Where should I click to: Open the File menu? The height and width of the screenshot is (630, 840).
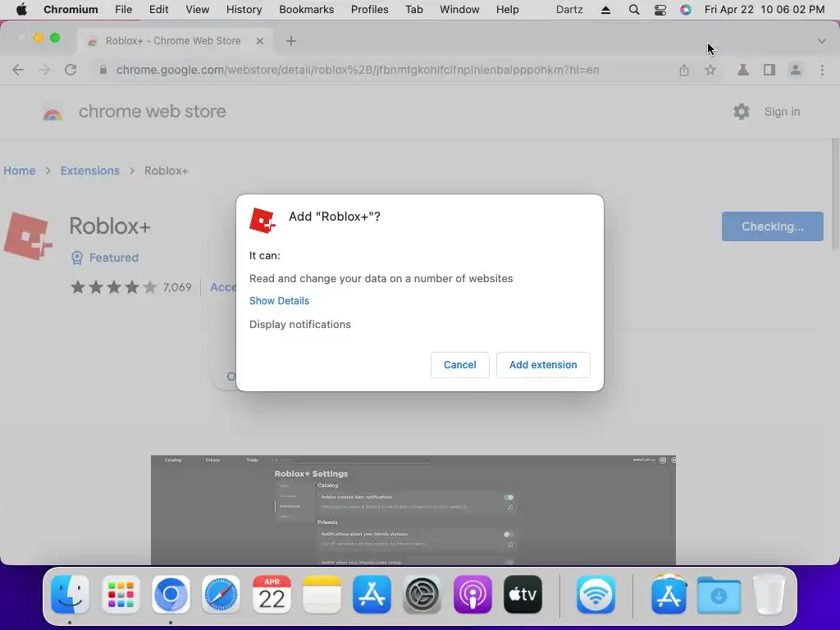pos(123,10)
